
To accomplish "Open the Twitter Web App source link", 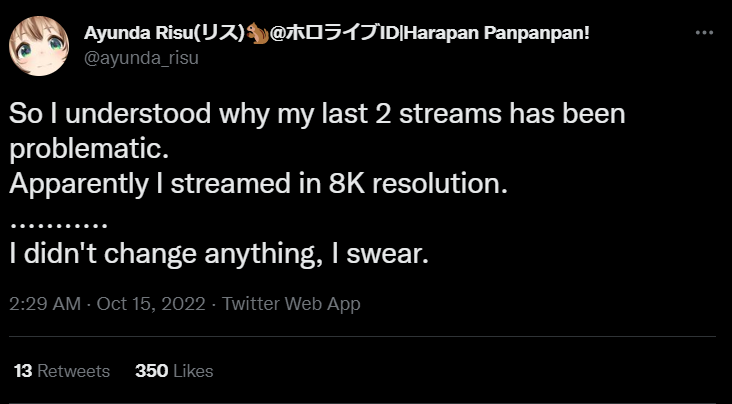I will pos(291,303).
